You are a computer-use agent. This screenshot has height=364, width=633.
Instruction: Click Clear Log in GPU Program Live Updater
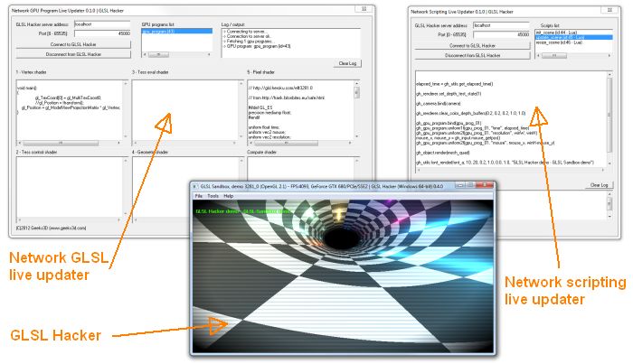click(x=347, y=63)
